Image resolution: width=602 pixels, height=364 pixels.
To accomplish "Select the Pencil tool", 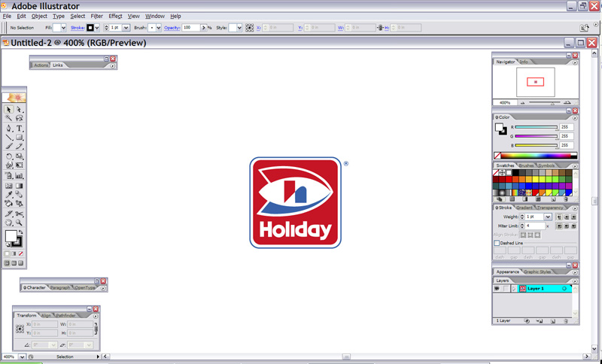I will (19, 146).
